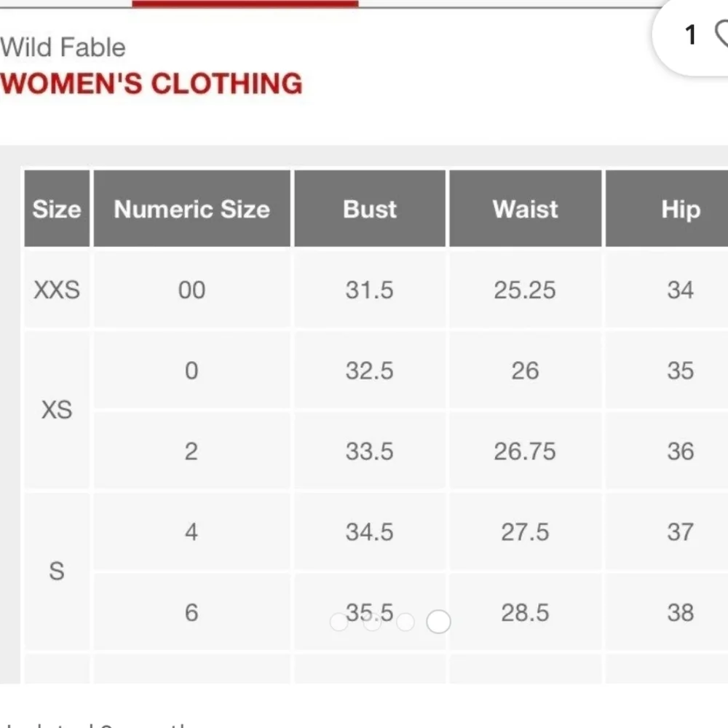Click the 00 numeric size cell

pyautogui.click(x=191, y=290)
